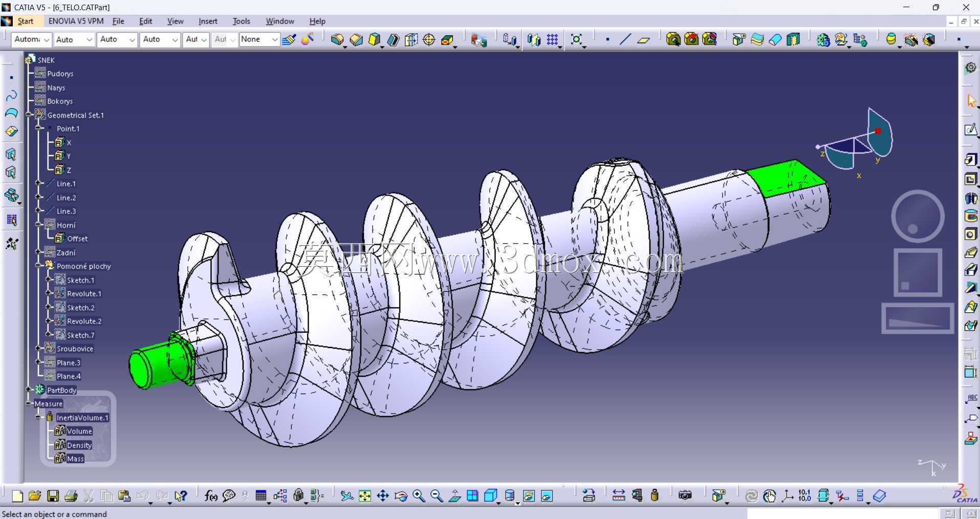Collapse the Pomocné plochy node
The image size is (980, 519).
click(x=38, y=266)
